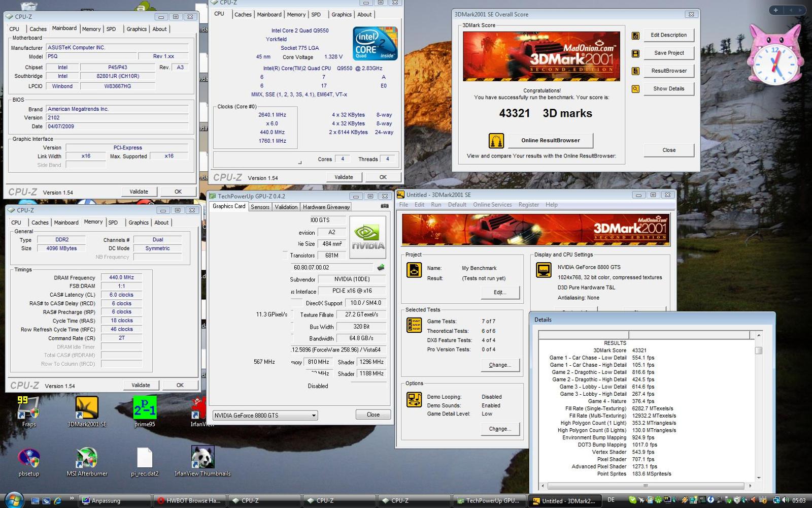Click the GPU-Z screenshot camera icon
This screenshot has height=508, width=812.
coord(385,206)
